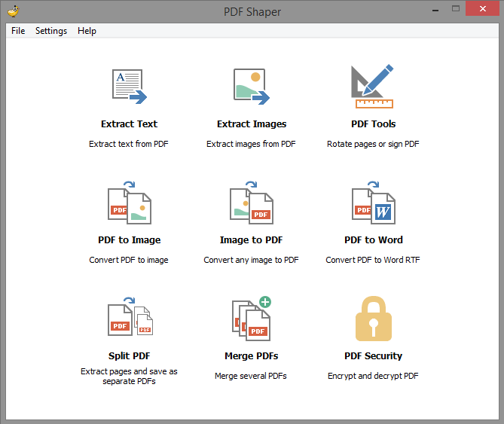Click the "PDF Security" heading
Viewport: 504px width, 424px height.
(x=374, y=356)
